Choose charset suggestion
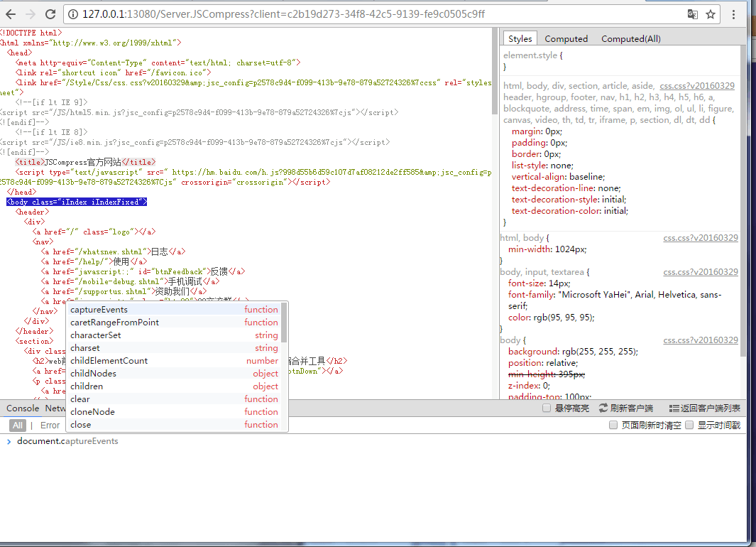The height and width of the screenshot is (547, 756). pyautogui.click(x=174, y=348)
